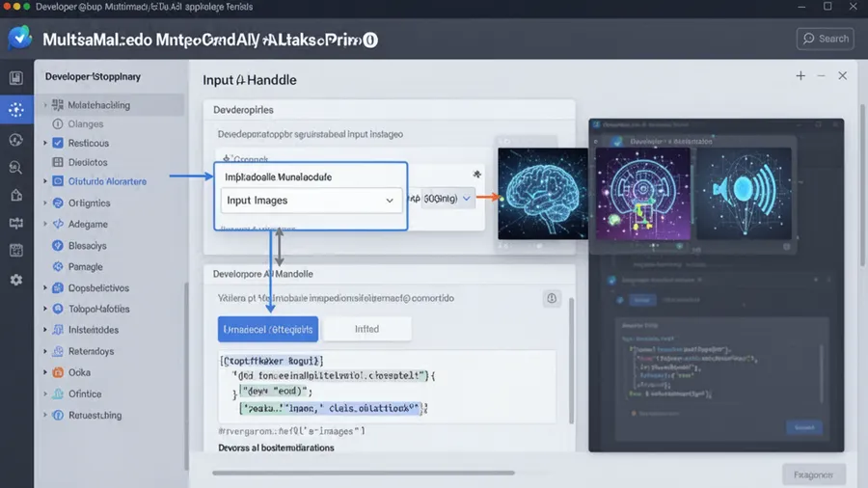The width and height of the screenshot is (868, 488).
Task: Expand the Ortigntics node
Action: click(x=45, y=203)
